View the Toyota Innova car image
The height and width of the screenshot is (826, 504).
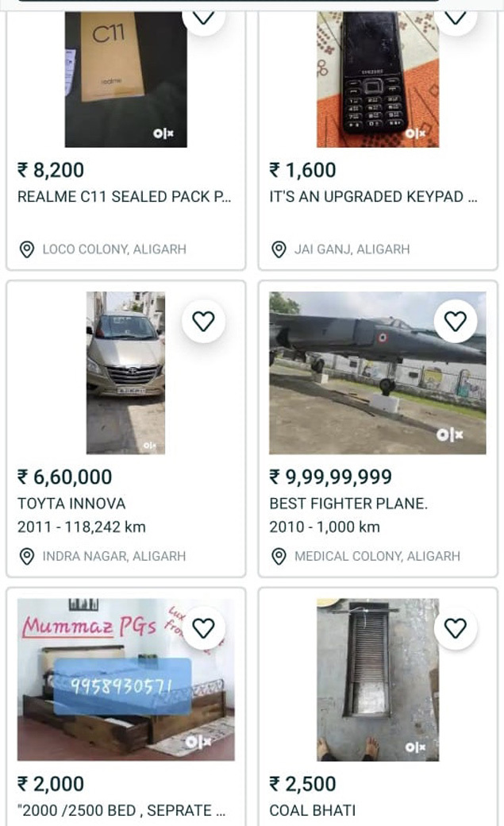tap(125, 373)
